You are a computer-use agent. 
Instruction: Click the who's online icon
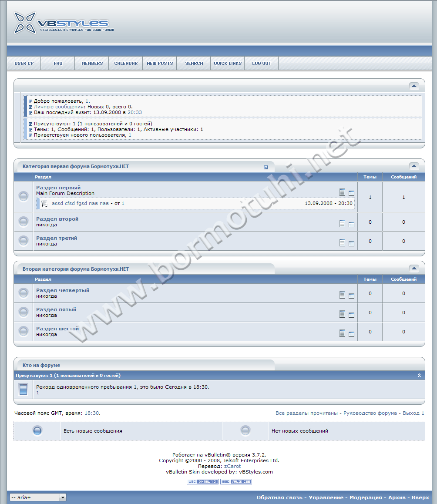coord(24,389)
